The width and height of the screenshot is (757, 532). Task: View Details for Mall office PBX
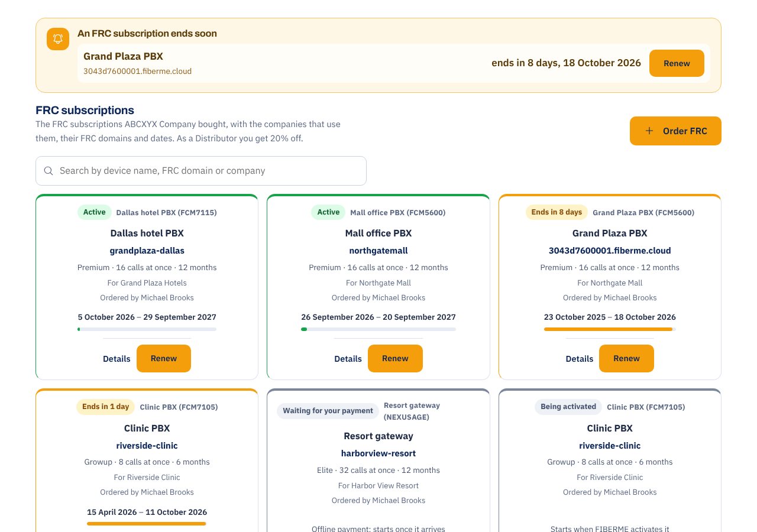point(348,359)
